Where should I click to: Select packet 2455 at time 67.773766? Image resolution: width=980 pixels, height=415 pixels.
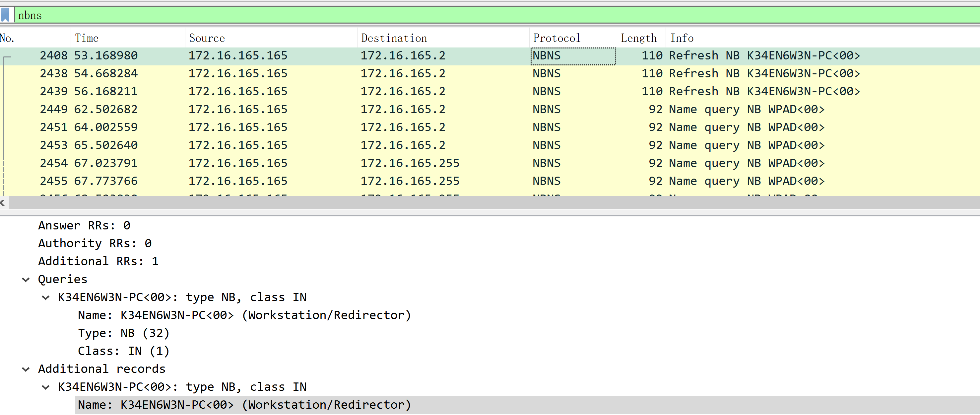click(490, 181)
